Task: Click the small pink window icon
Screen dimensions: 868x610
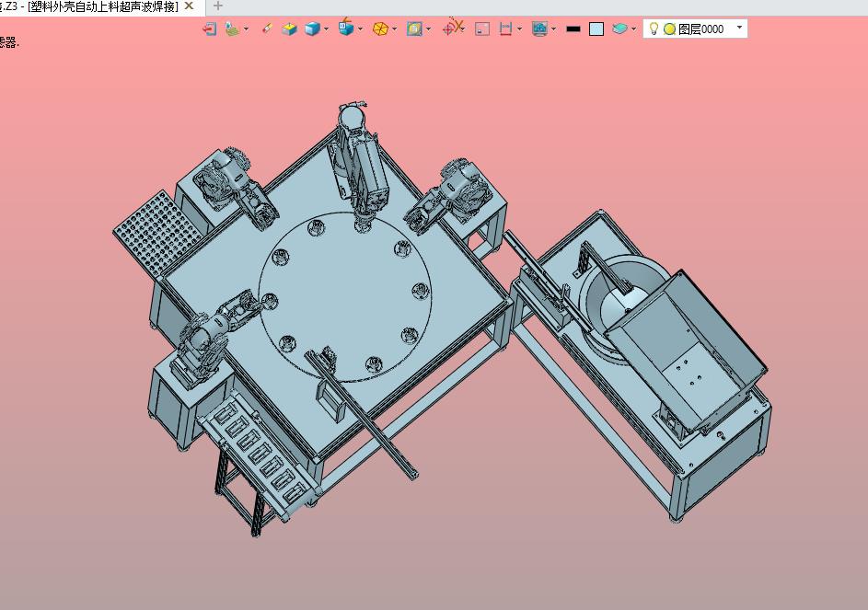Action: (482, 29)
